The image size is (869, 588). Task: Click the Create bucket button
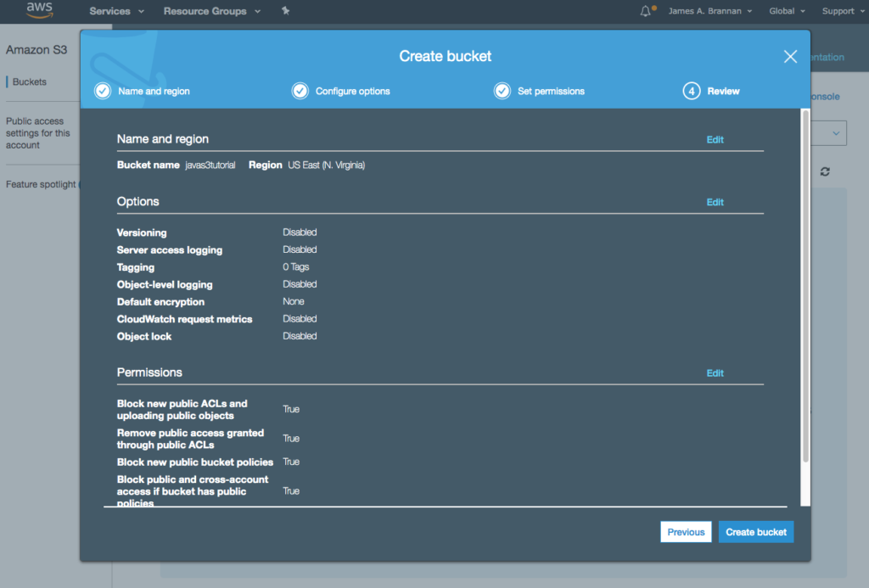pyautogui.click(x=756, y=532)
